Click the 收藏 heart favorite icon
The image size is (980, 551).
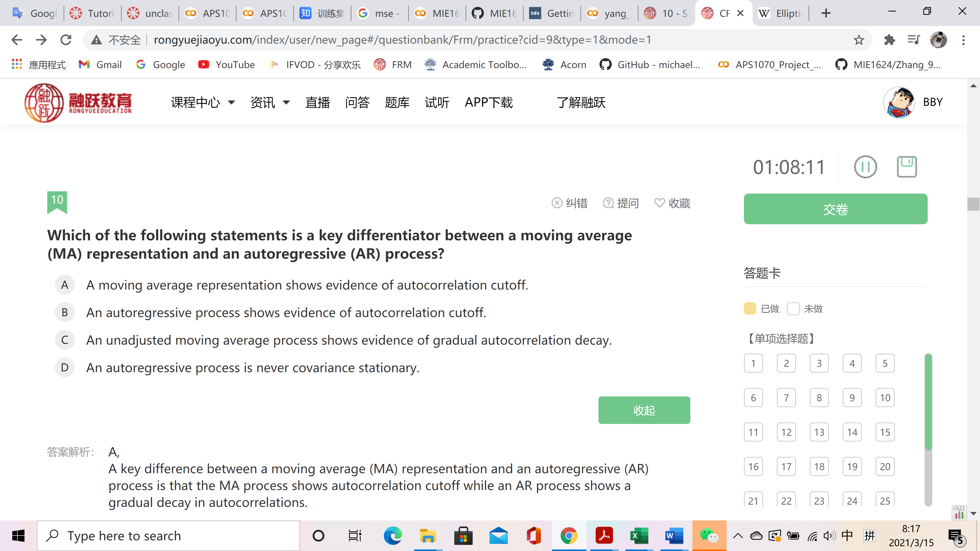click(659, 203)
